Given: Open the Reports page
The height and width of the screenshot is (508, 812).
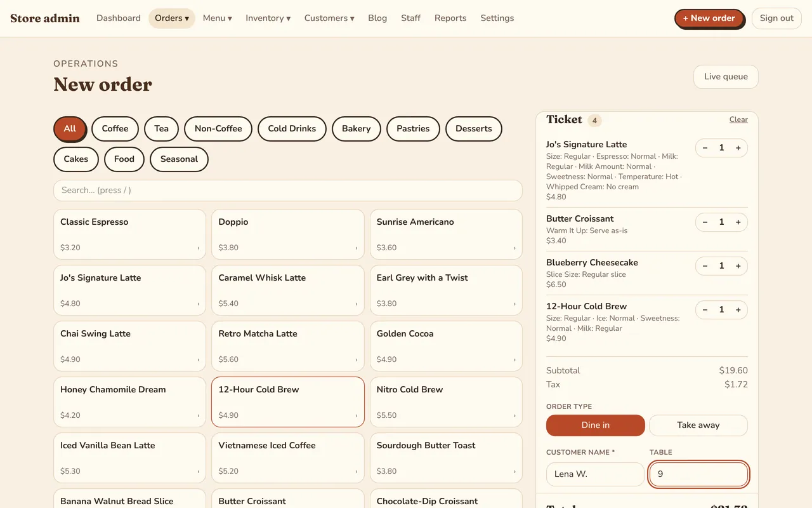Looking at the screenshot, I should 450,18.
